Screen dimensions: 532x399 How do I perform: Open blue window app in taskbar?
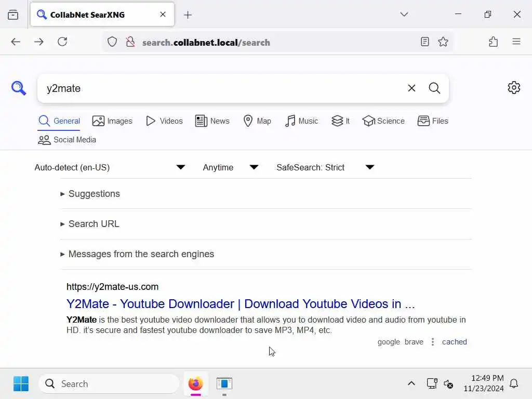[x=224, y=384]
